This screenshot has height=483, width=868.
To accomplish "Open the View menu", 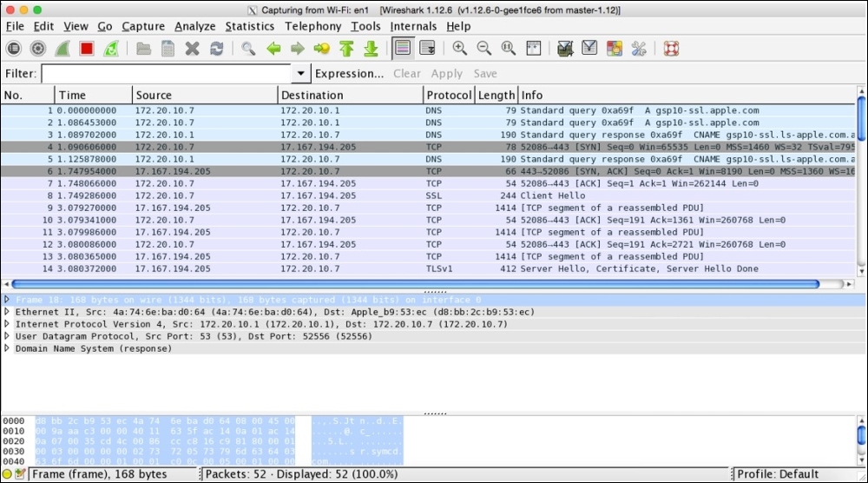I will [76, 26].
